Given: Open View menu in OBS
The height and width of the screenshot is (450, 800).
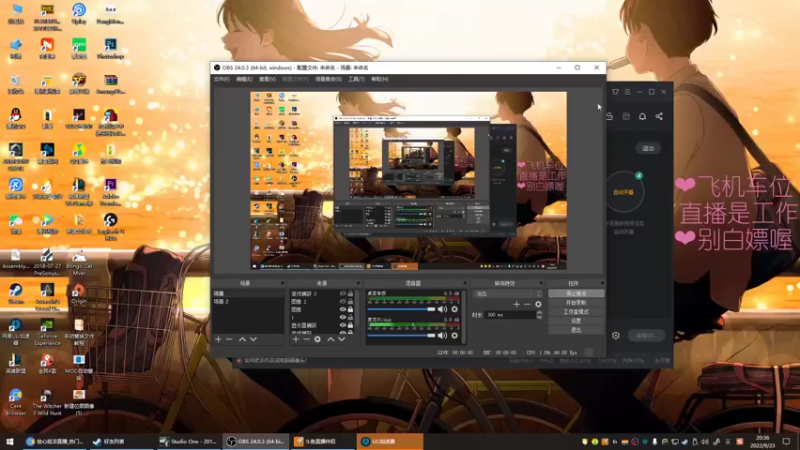Looking at the screenshot, I should [x=267, y=80].
